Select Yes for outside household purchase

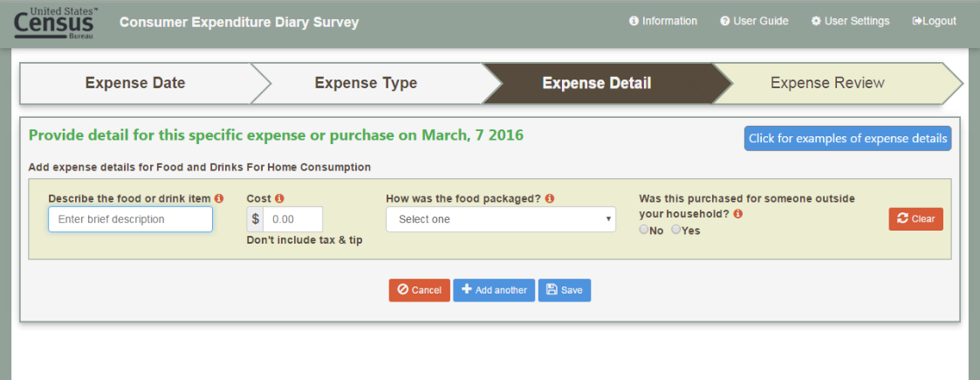point(675,231)
